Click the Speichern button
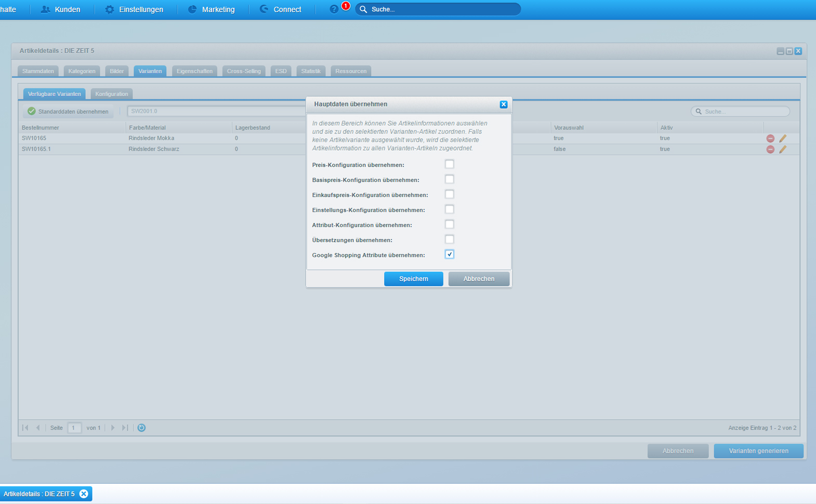The image size is (816, 504). [413, 279]
